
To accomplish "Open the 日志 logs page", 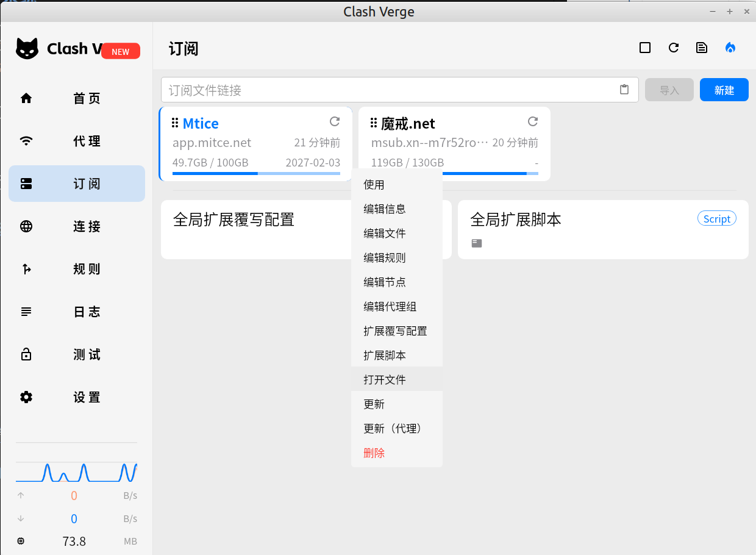I will [x=77, y=312].
